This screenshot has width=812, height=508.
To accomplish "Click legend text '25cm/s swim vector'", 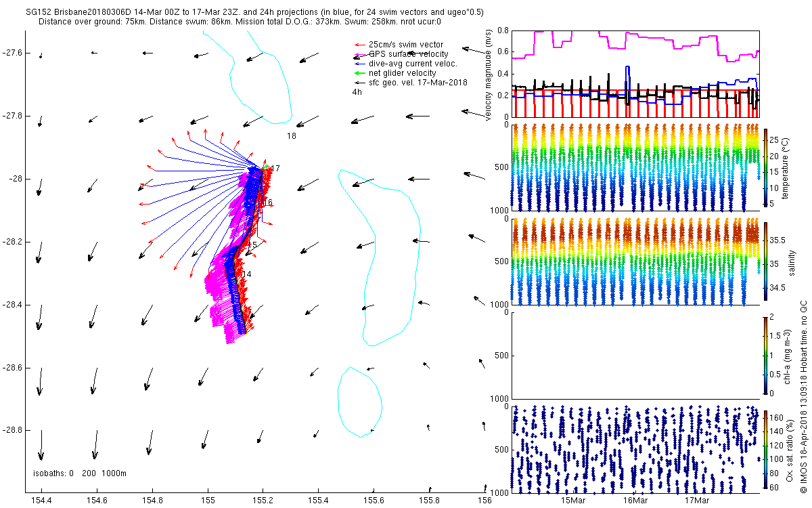I will [x=407, y=45].
